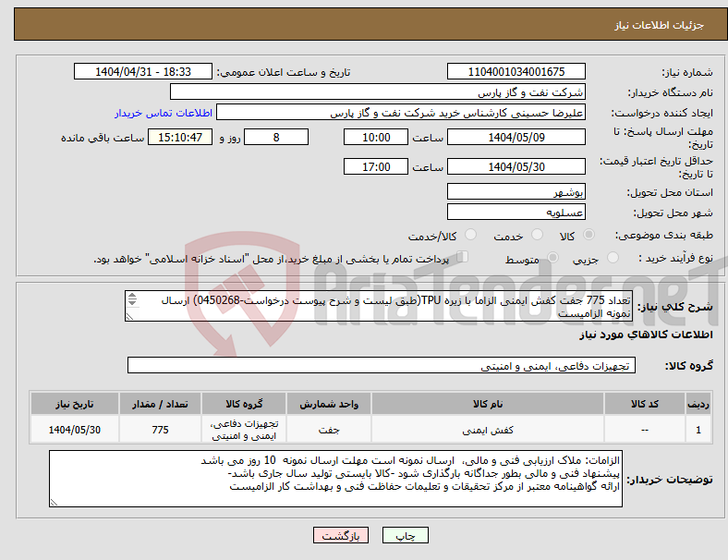The height and width of the screenshot is (560, 728).
Task: Select the متوسط purchase type radio
Action: (553, 258)
